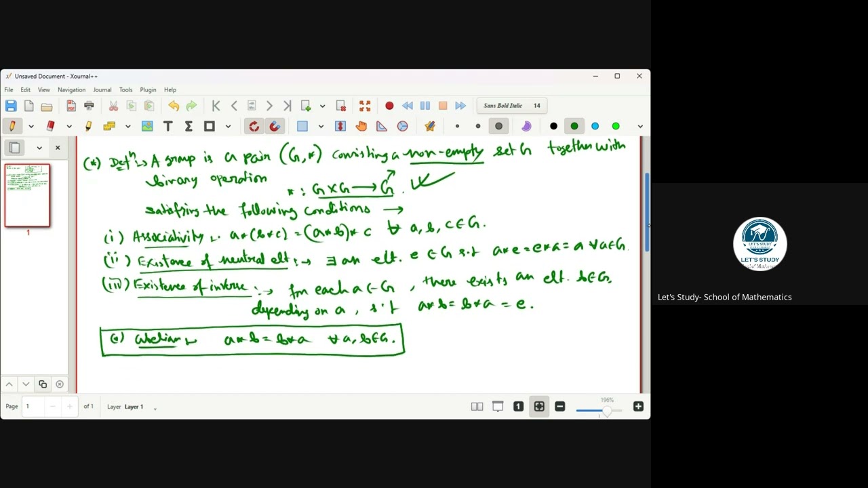Click the Sans Bold Italic font button

[511, 106]
